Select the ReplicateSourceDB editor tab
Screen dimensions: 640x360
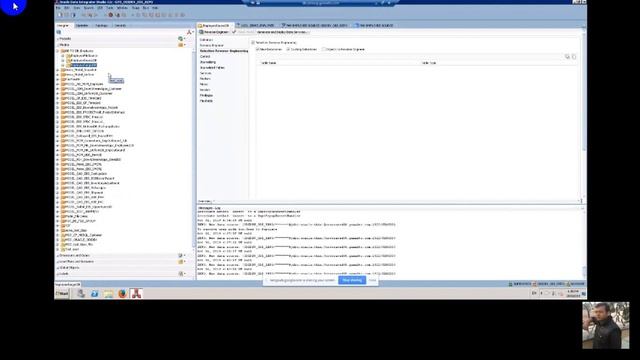click(x=215, y=25)
